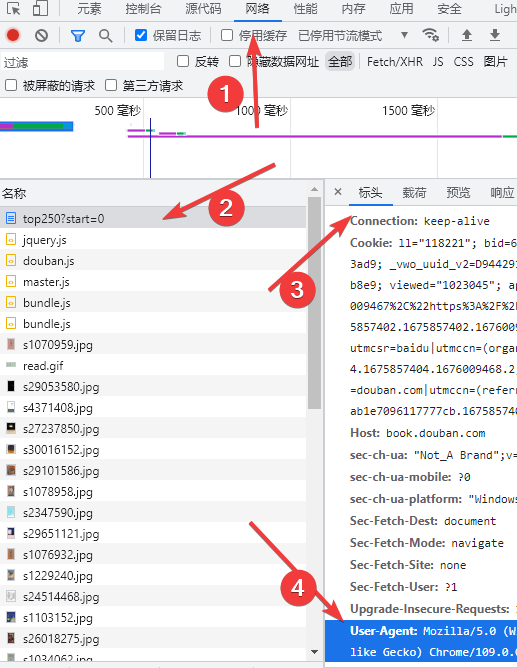This screenshot has width=517, height=668.
Task: Open network conditions wifi settings icon
Action: (430, 35)
